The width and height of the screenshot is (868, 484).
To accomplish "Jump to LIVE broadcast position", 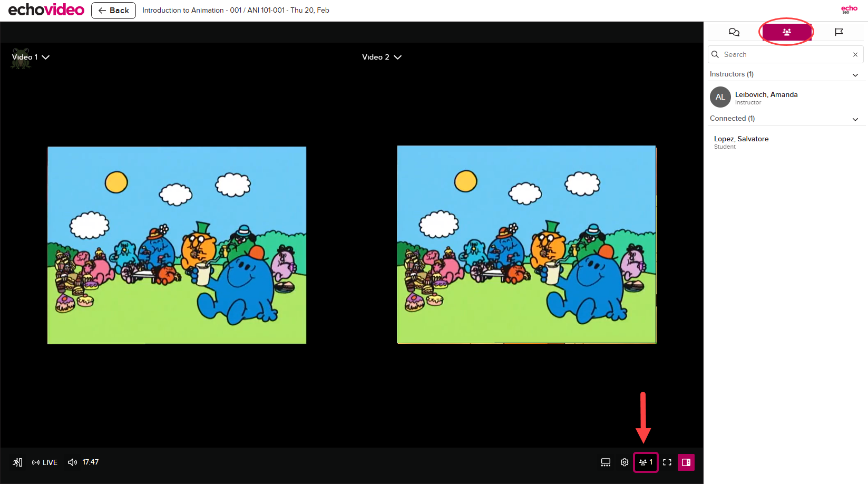I will click(45, 462).
